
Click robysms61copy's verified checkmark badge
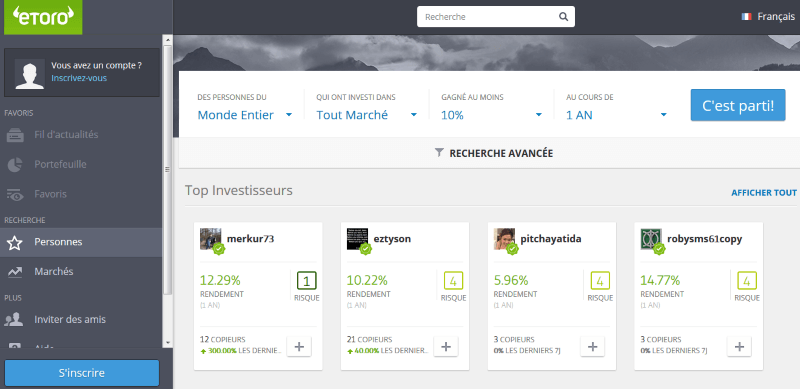[x=659, y=249]
